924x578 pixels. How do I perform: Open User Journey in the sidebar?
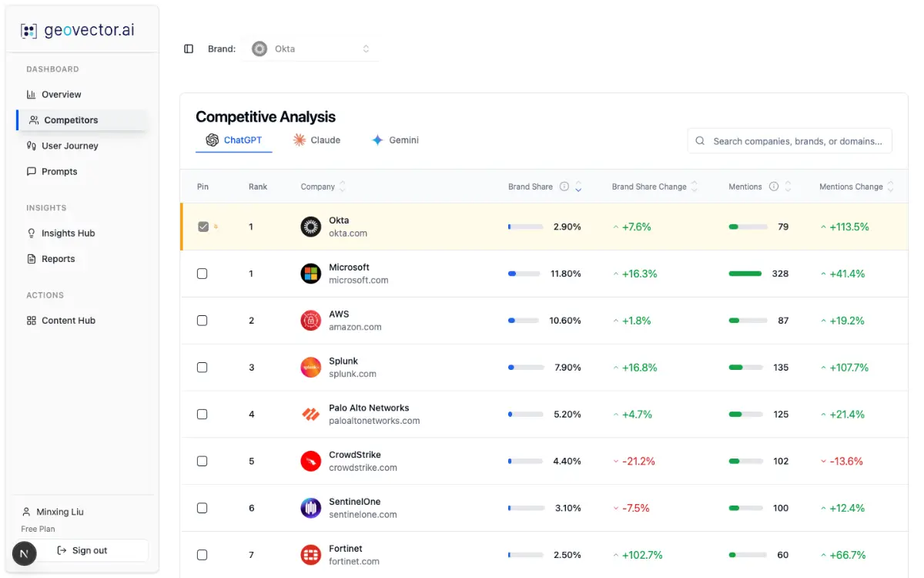click(82, 146)
